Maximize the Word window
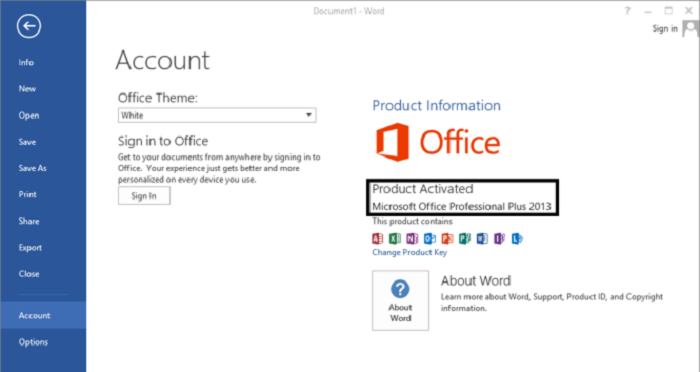The height and width of the screenshot is (372, 700). tap(668, 11)
